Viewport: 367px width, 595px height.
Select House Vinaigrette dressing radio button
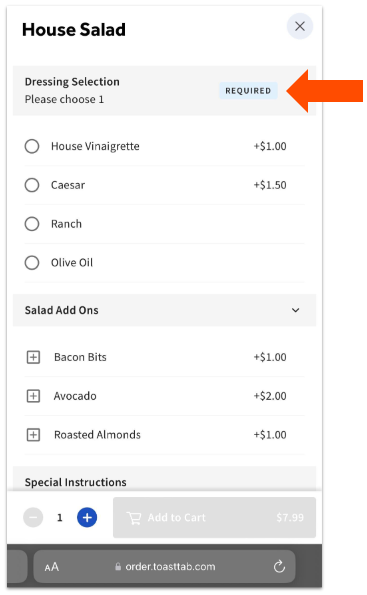[x=32, y=146]
